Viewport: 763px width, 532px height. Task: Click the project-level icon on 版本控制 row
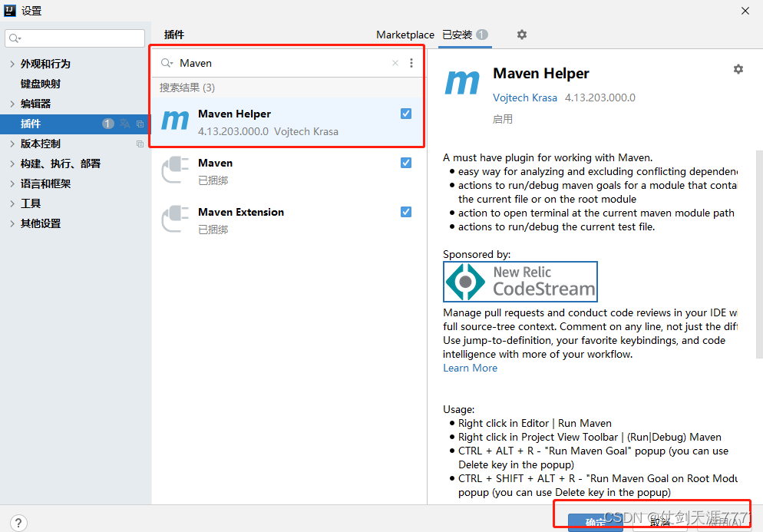(x=140, y=144)
